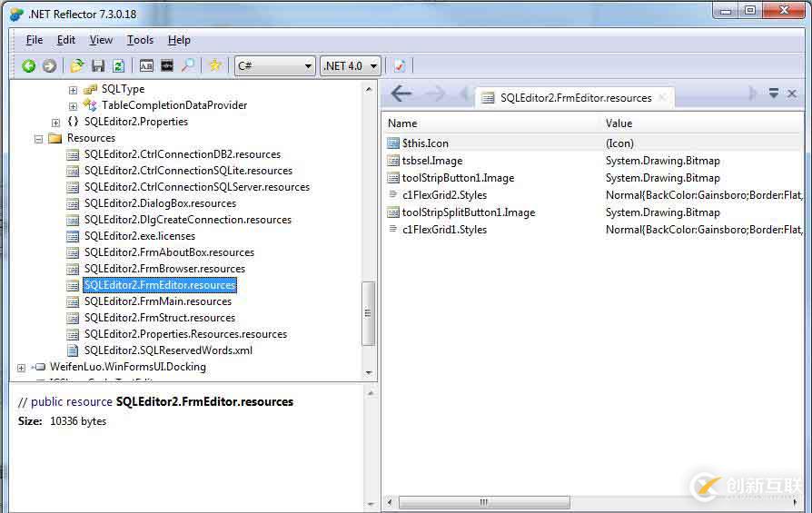Image resolution: width=812 pixels, height=513 pixels.
Task: Open the .NET 4.0 framework dropdown
Action: point(351,65)
